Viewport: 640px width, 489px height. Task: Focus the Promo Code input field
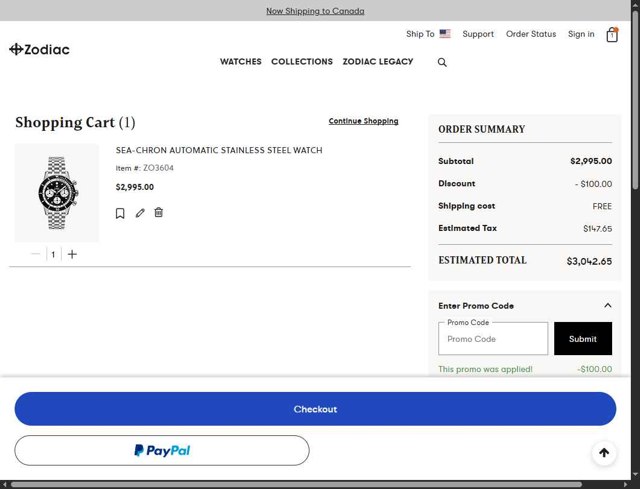(x=493, y=338)
